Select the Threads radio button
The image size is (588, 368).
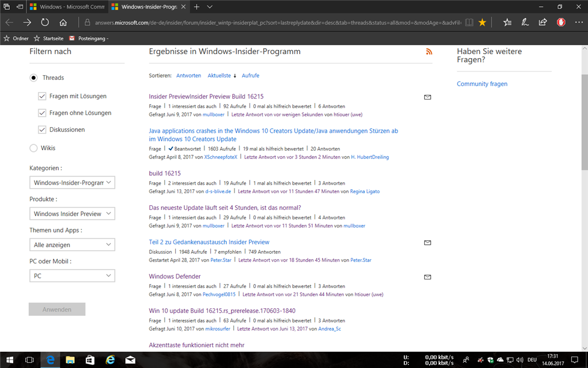coord(33,78)
